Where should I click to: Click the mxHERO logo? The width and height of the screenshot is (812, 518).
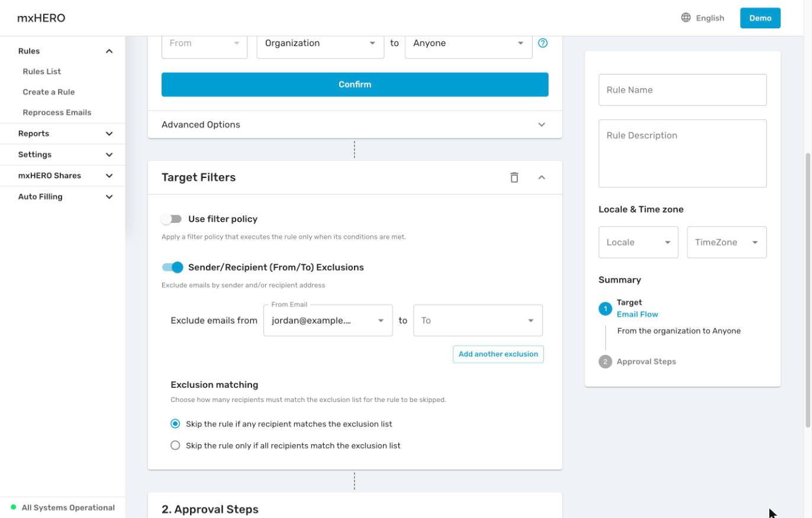[x=41, y=18]
